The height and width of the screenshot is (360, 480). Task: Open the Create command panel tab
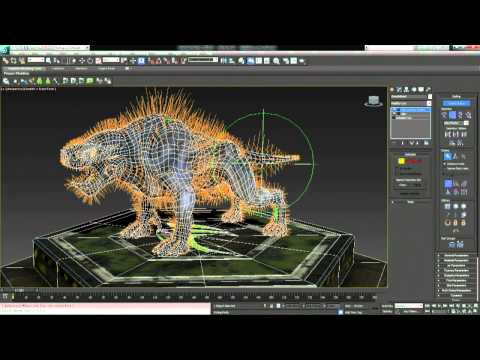(x=392, y=89)
